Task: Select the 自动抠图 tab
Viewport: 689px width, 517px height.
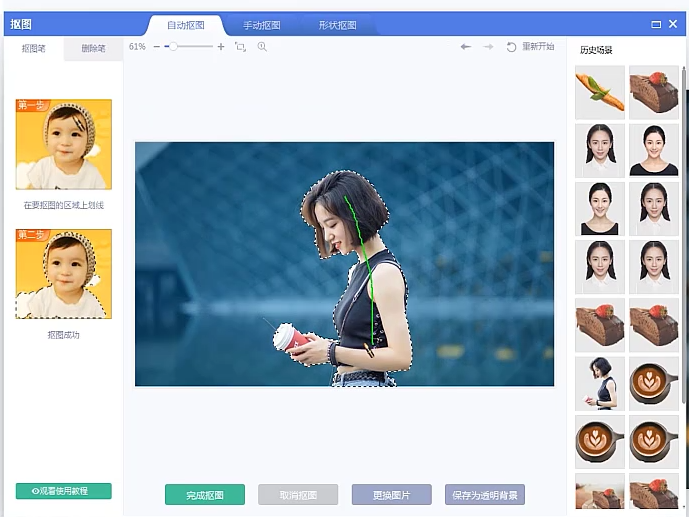Action: tap(186, 25)
